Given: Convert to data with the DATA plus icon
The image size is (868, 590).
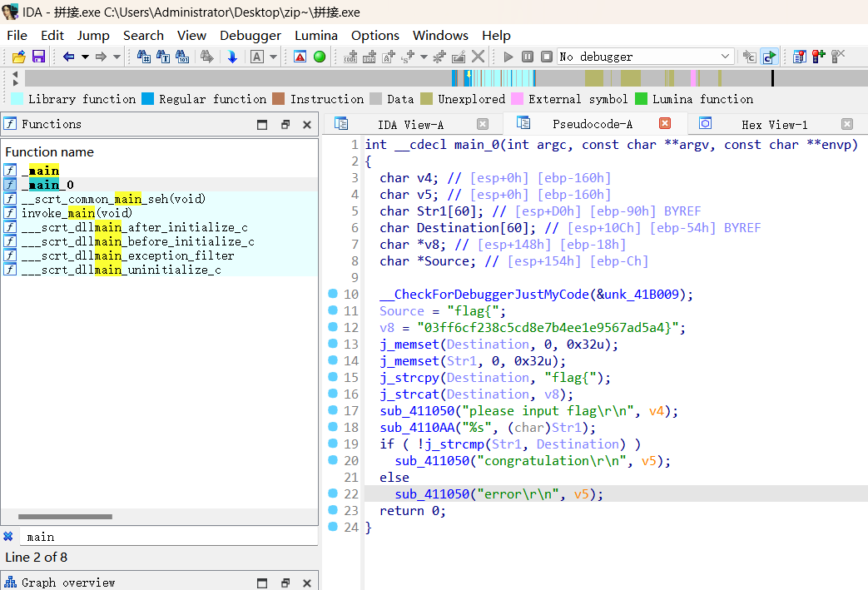Looking at the screenshot, I should [370, 57].
